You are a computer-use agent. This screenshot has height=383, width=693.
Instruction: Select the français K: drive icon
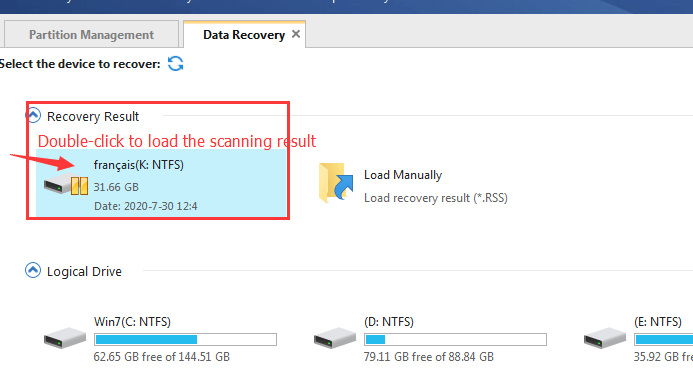click(x=65, y=184)
